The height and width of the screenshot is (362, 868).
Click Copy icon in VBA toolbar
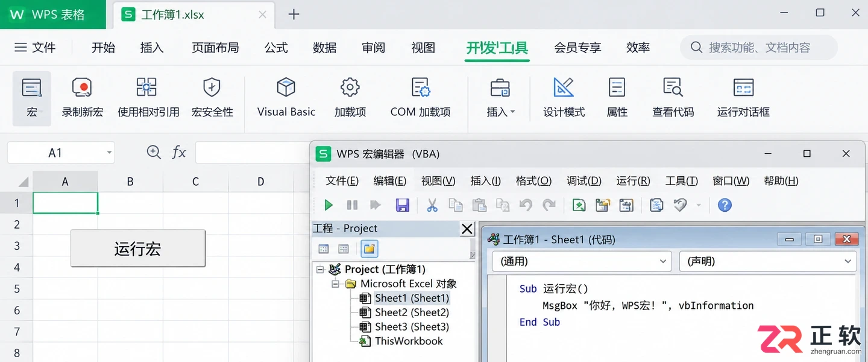click(x=456, y=205)
